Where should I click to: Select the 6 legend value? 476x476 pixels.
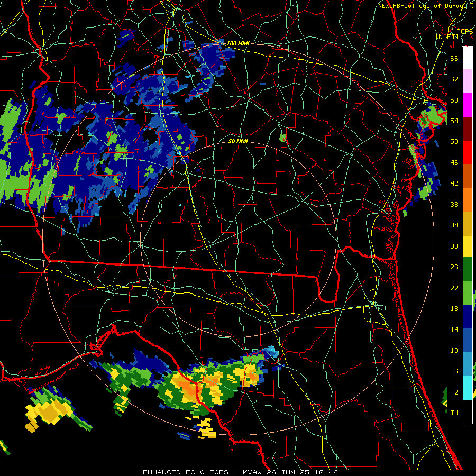tap(456, 371)
